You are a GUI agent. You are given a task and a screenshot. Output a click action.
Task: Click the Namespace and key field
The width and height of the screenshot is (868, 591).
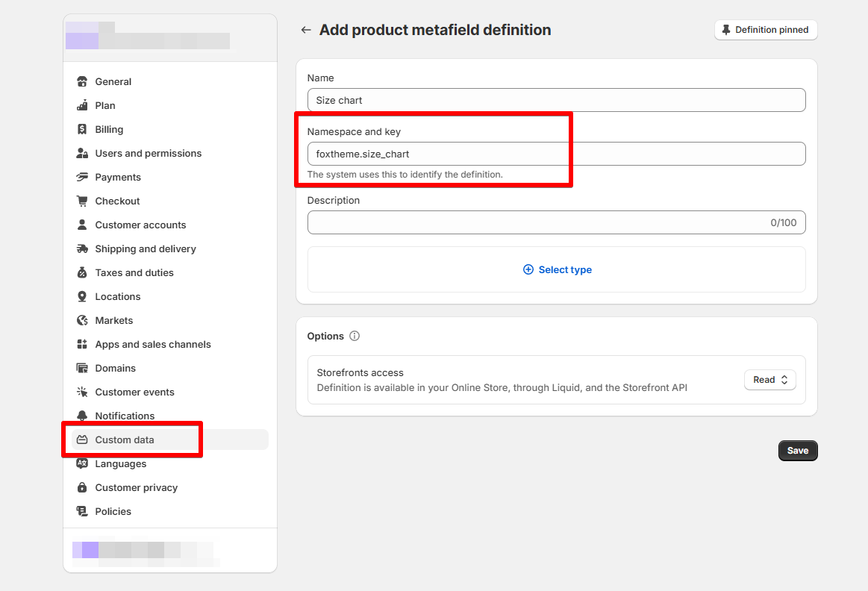556,154
